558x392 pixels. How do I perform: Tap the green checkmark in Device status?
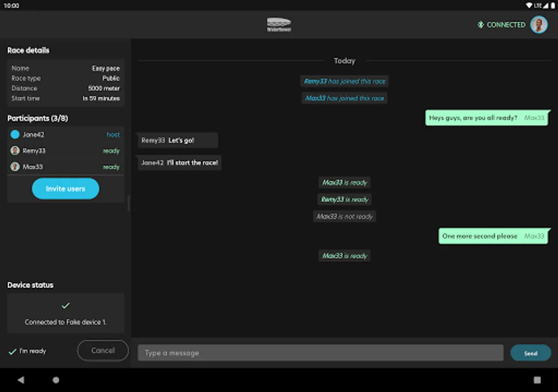point(66,306)
